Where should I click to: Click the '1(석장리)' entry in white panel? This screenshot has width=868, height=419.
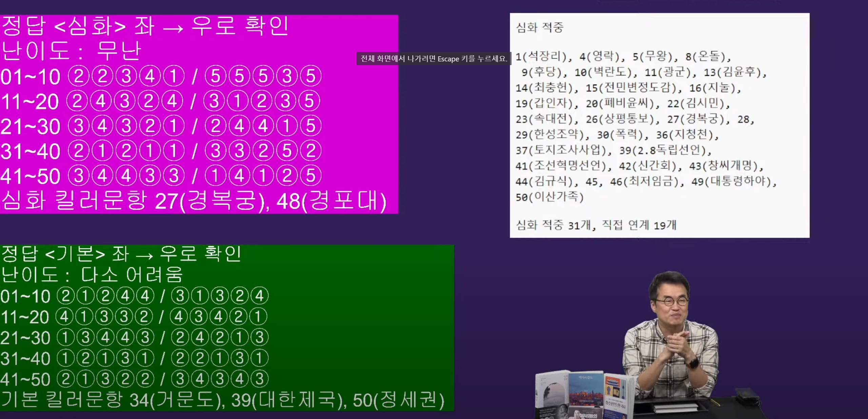tap(541, 56)
